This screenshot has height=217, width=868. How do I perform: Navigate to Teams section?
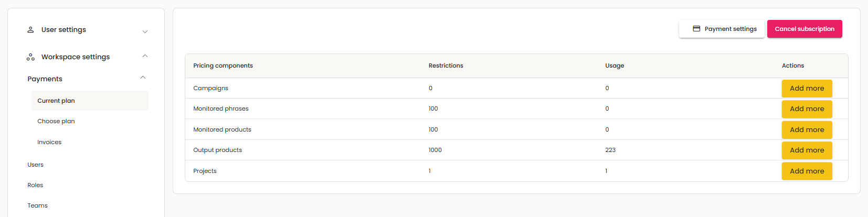(x=37, y=205)
